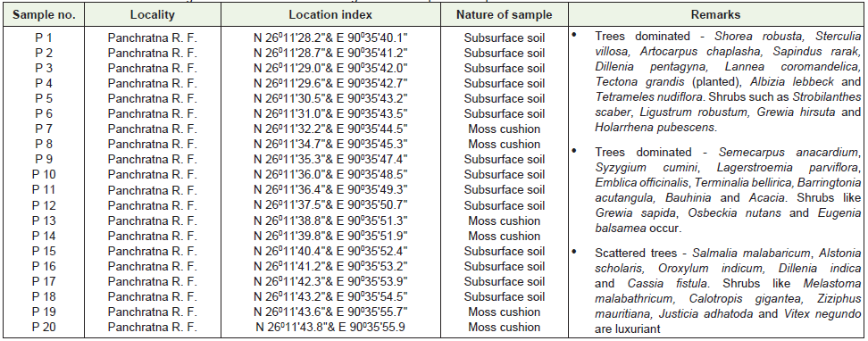Click the 'Nature of sample' column header
The height and width of the screenshot is (341, 868).
[504, 15]
